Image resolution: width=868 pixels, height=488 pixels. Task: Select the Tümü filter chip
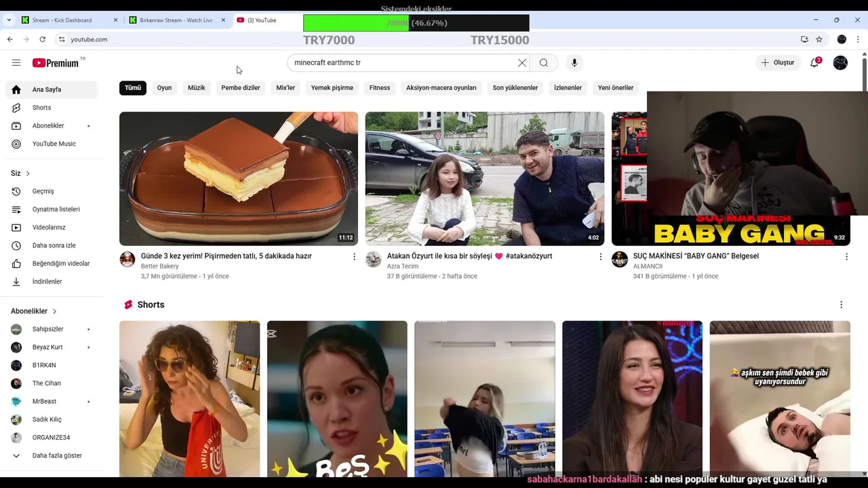133,88
